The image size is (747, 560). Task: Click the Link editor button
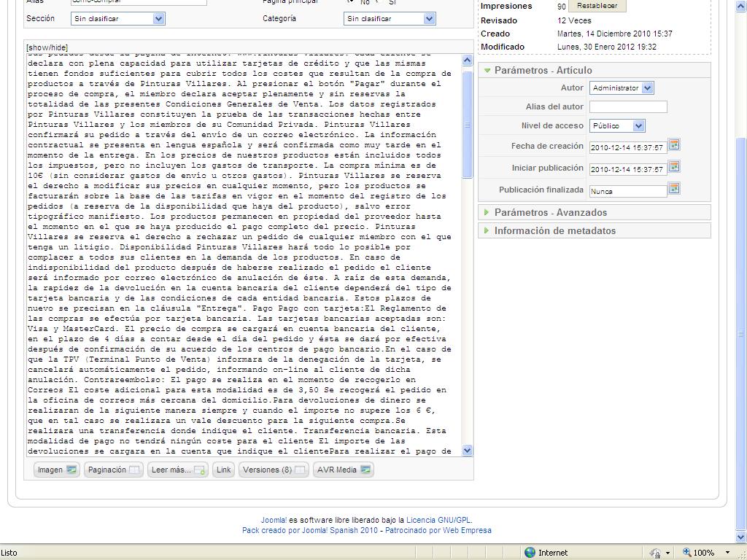tap(223, 470)
